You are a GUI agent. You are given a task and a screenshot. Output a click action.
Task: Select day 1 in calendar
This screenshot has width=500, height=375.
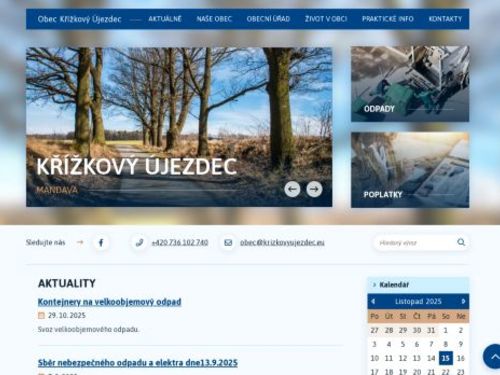click(x=445, y=330)
